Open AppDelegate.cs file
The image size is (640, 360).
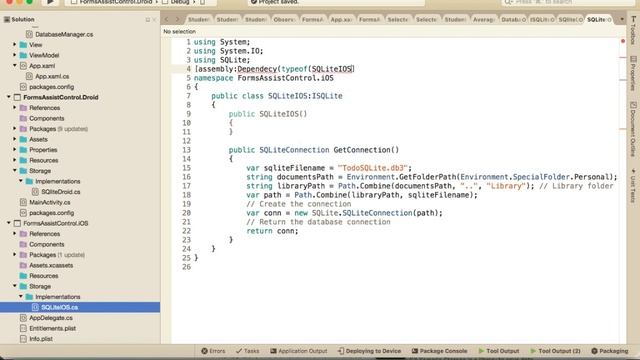pos(51,318)
